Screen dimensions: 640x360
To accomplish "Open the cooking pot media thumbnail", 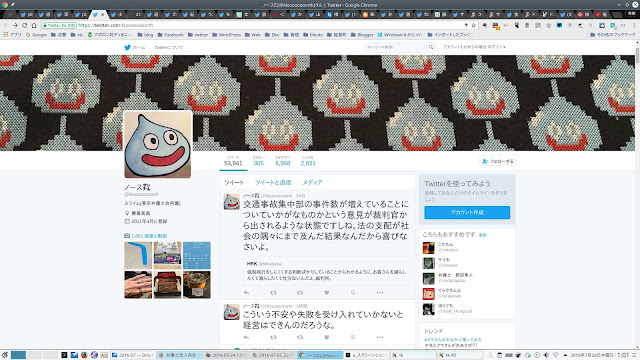I will pyautogui.click(x=197, y=285).
